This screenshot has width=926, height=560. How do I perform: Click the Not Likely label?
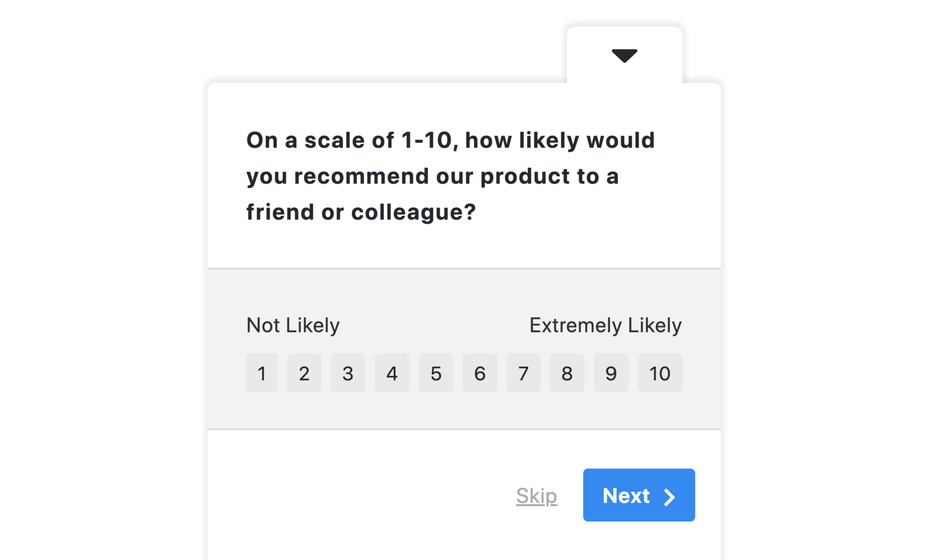point(293,325)
